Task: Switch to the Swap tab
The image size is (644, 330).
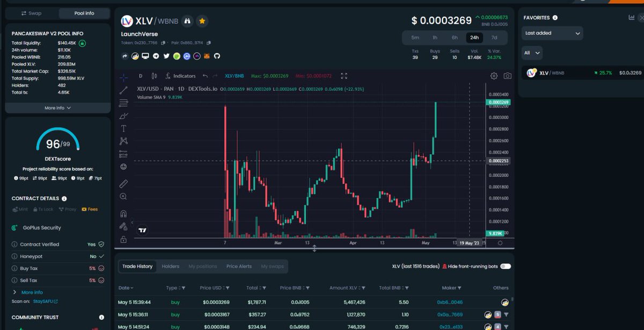Action: (x=32, y=13)
